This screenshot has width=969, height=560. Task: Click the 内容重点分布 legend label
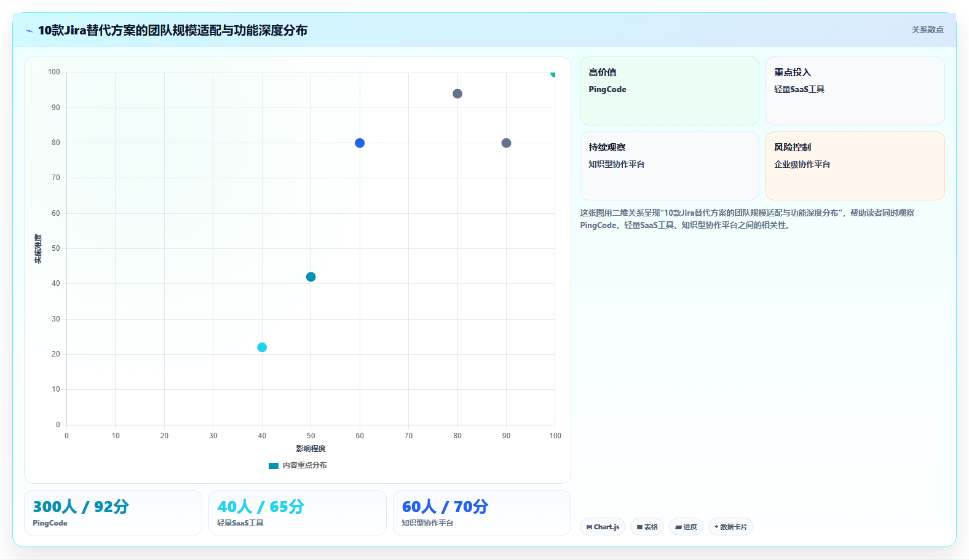[305, 465]
